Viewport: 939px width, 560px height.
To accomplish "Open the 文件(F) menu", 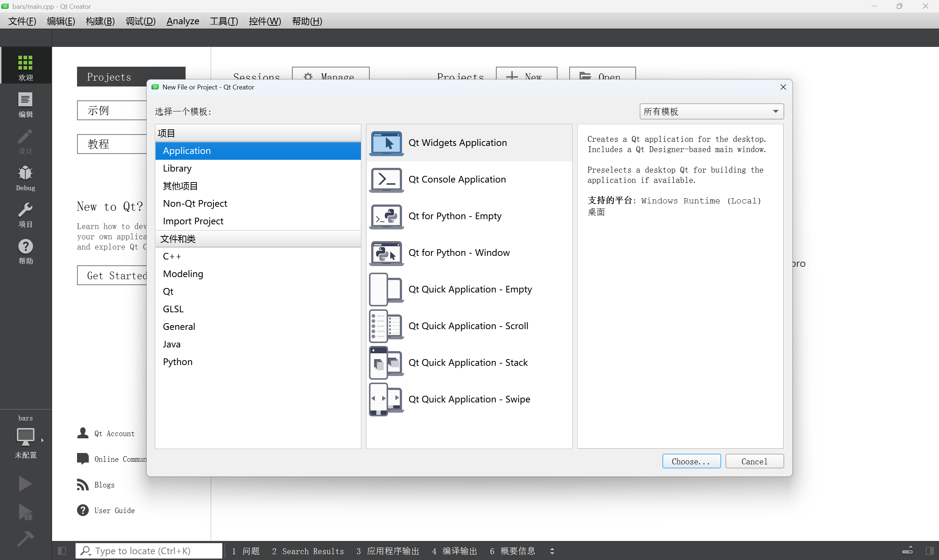I will click(22, 21).
